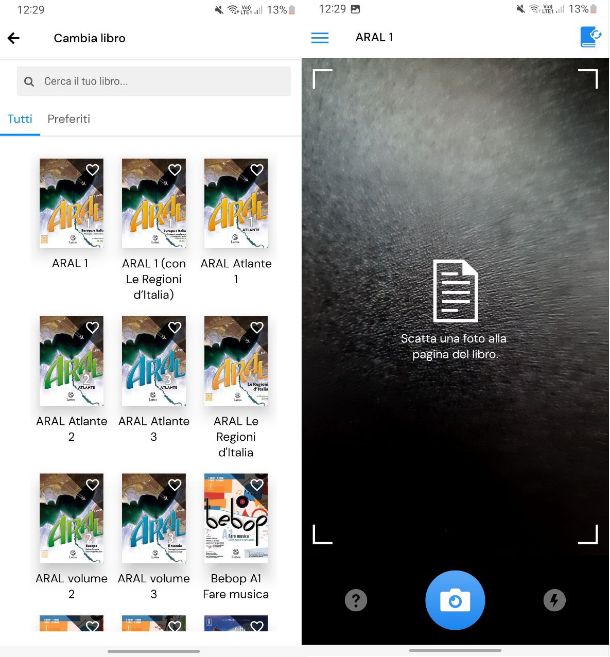Image resolution: width=610 pixels, height=657 pixels.
Task: Select ARAL 1 (con Le Regioni d'Italia) cover
Action: click(x=154, y=203)
